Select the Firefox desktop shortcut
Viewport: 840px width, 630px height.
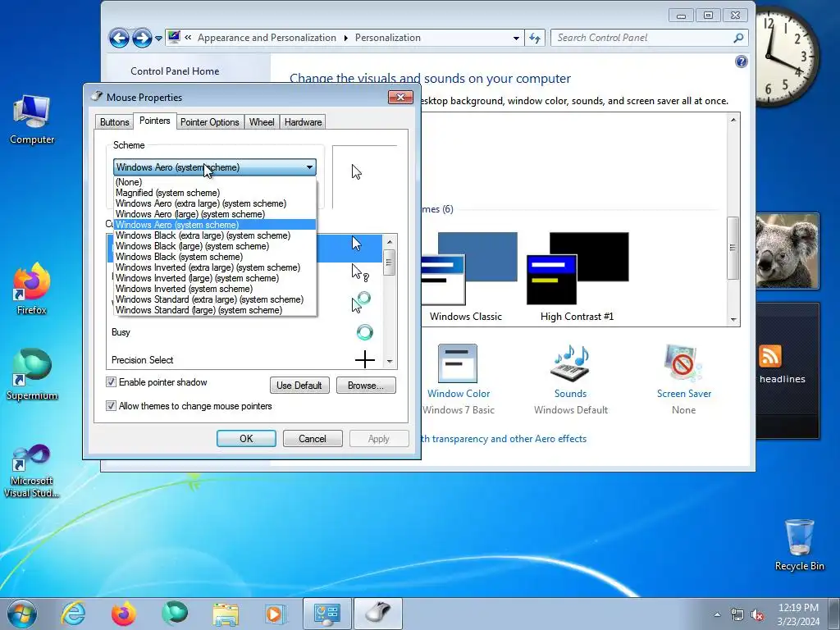(32, 288)
